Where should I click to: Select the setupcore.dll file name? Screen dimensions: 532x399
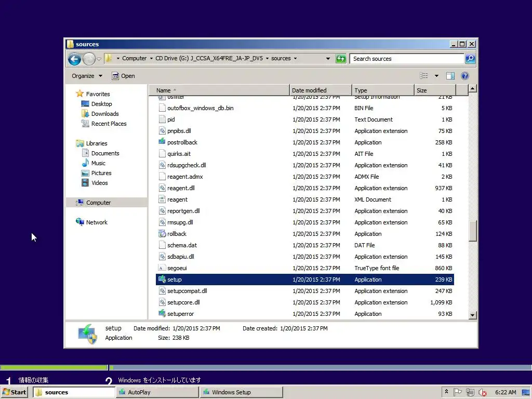pyautogui.click(x=183, y=302)
